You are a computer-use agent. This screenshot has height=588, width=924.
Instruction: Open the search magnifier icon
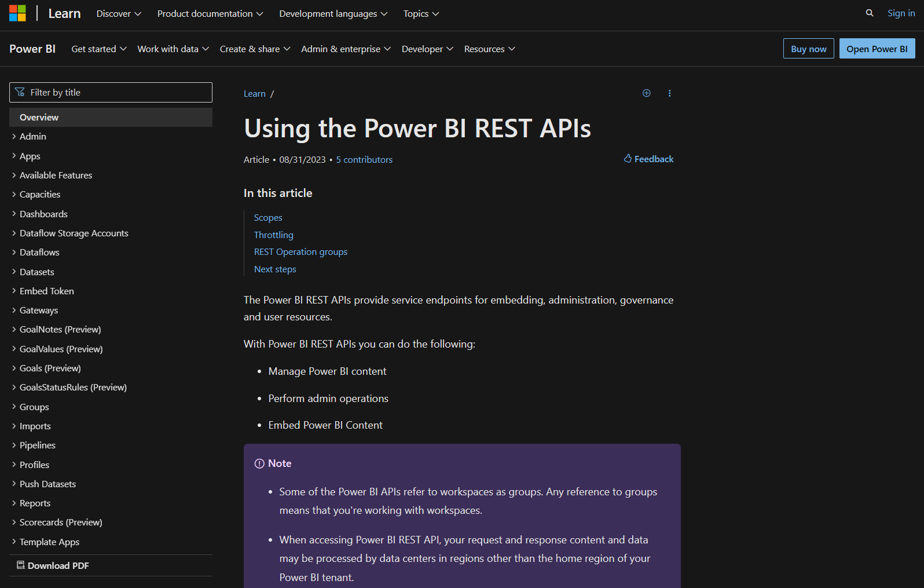[x=870, y=13]
